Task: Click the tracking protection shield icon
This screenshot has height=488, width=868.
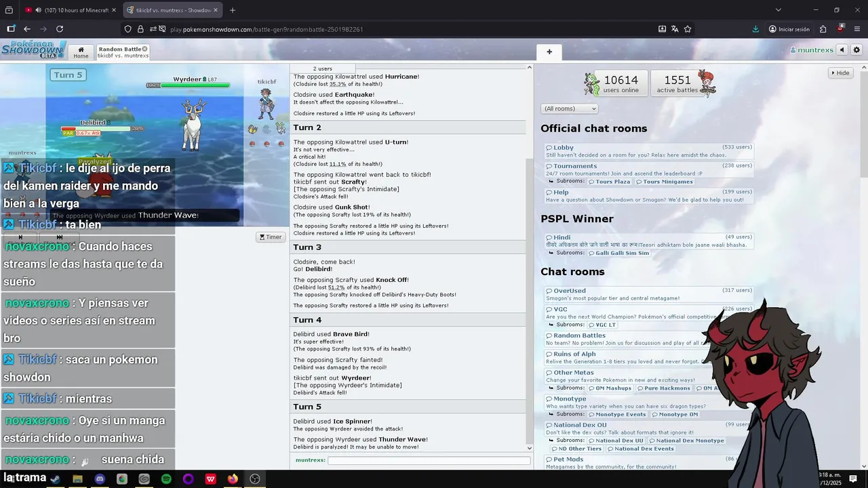Action: point(127,29)
